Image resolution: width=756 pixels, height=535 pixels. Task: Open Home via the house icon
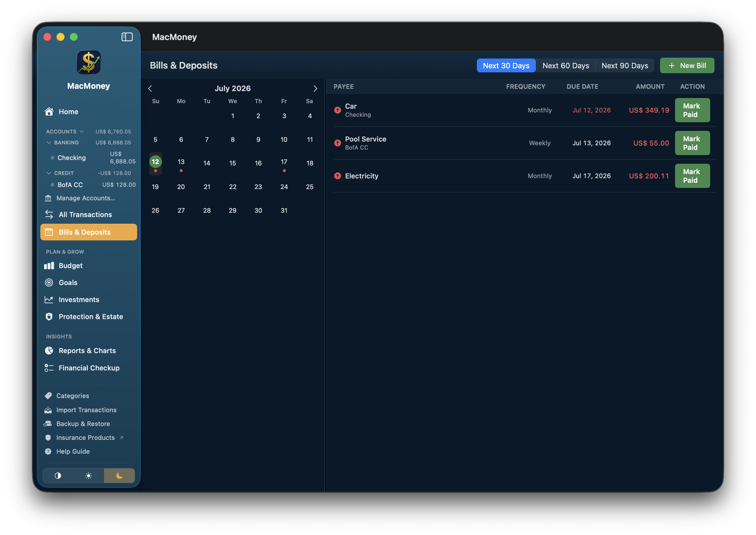point(49,112)
